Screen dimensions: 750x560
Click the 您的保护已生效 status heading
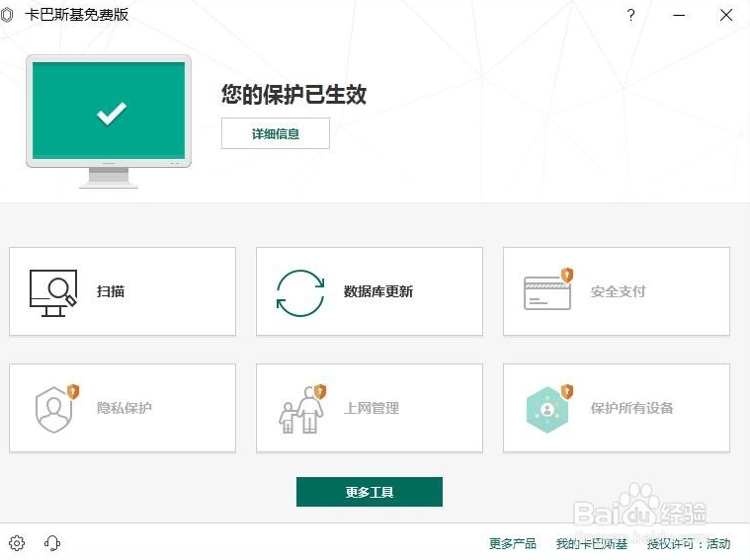(293, 94)
